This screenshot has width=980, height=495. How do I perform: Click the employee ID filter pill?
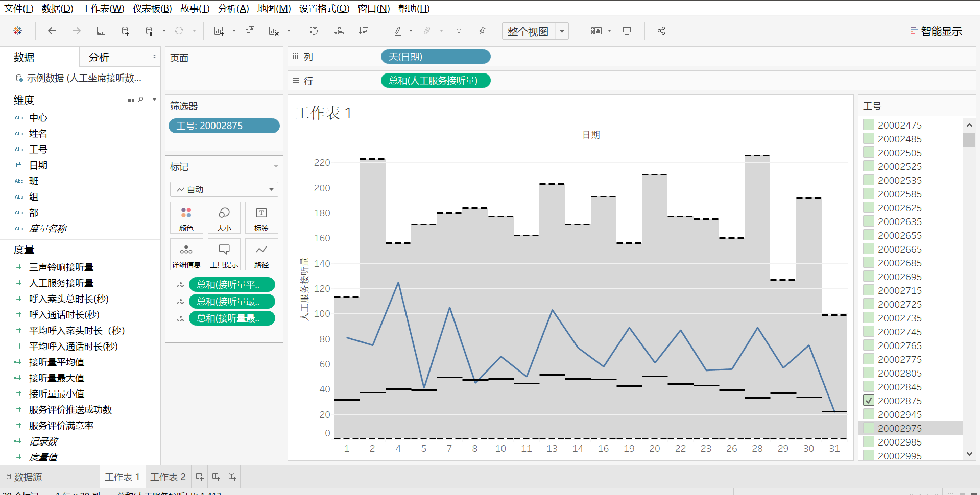(224, 126)
